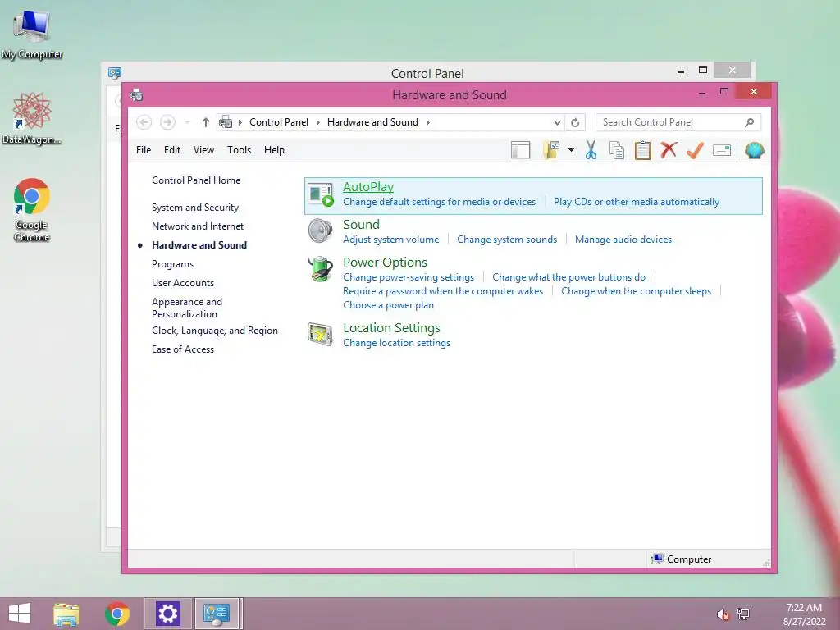Click the muted volume tray icon
Image resolution: width=840 pixels, height=630 pixels.
click(x=723, y=614)
